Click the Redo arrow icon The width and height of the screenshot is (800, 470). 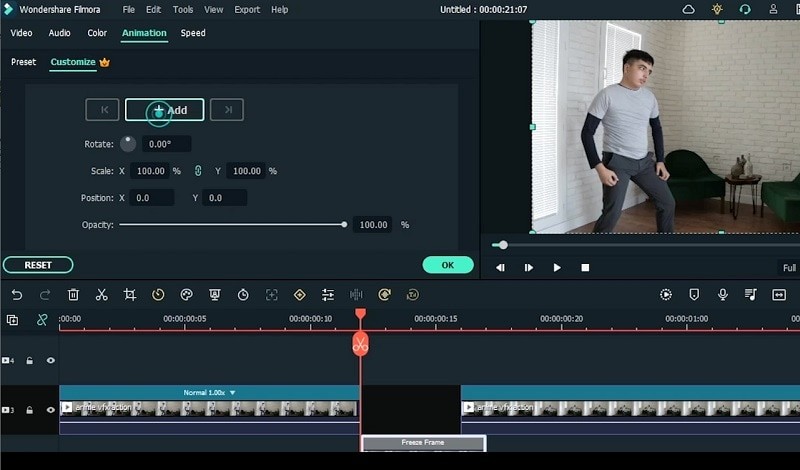(x=45, y=294)
